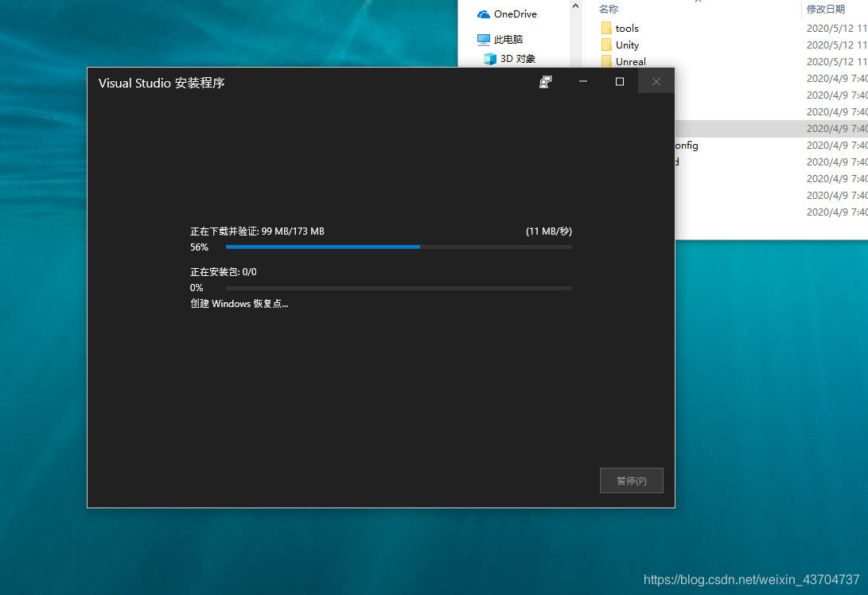
Task: Click the Unreal folder icon
Action: [606, 61]
